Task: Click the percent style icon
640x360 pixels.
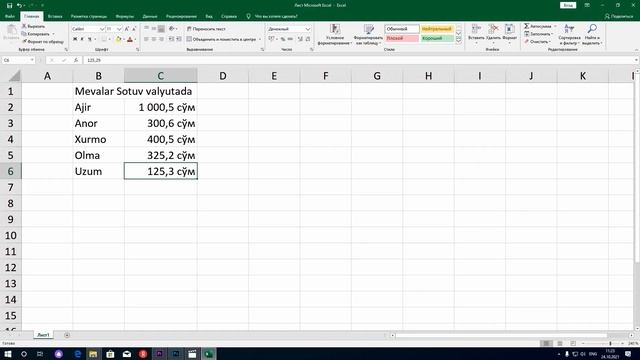Action: [282, 39]
